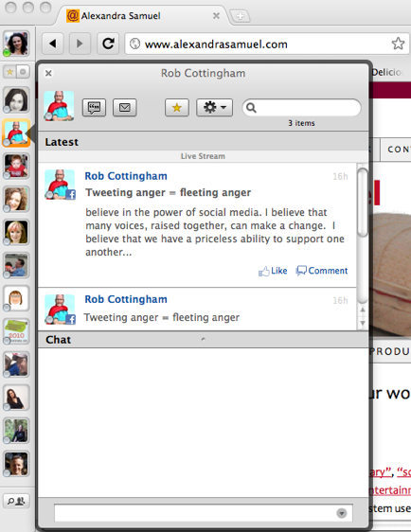The height and width of the screenshot is (532, 411).
Task: Open the couple close-up friend avatar
Action: 16,364
